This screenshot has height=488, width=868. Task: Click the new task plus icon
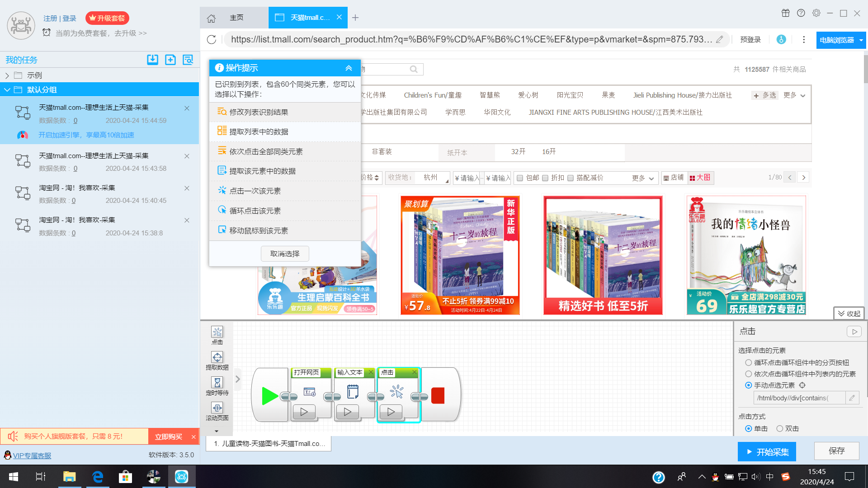pyautogui.click(x=170, y=60)
